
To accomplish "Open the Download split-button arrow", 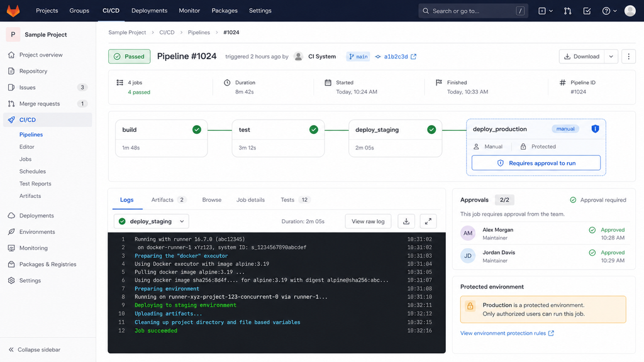I will [x=611, y=57].
